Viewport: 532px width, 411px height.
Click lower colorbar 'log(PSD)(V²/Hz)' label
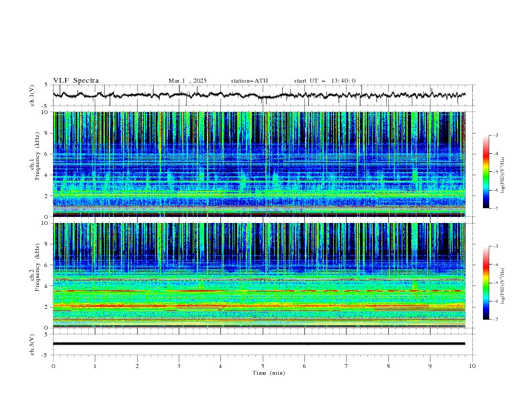(503, 286)
